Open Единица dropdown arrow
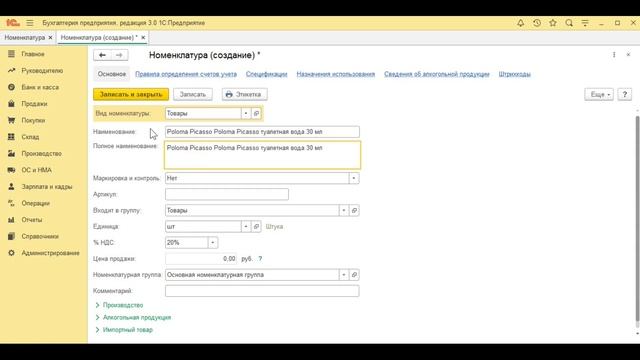This screenshot has width=640, height=360. pos(246,227)
